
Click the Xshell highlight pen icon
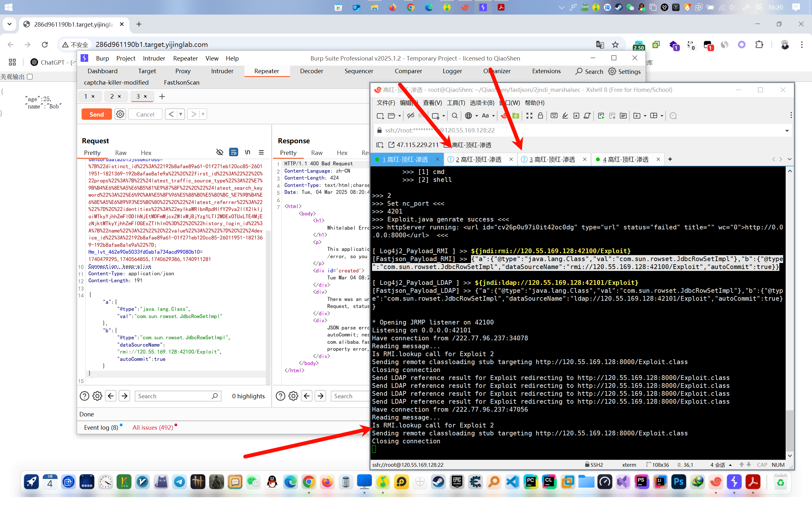pyautogui.click(x=565, y=116)
